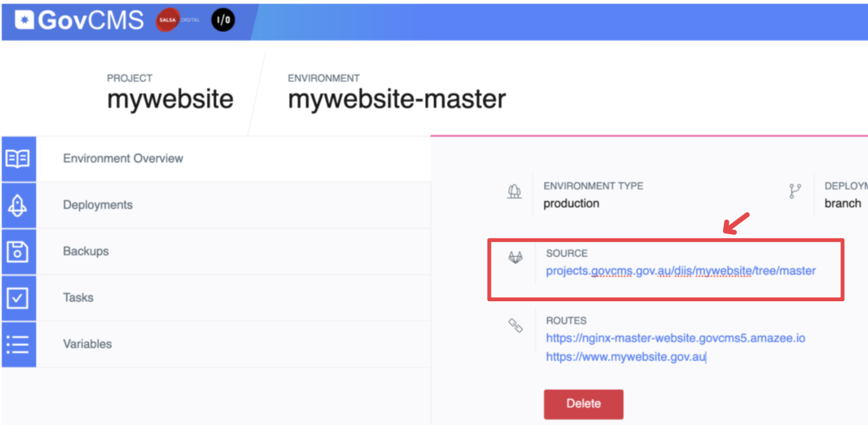Click the GovCMS logo in header
The height and width of the screenshot is (425, 868).
[79, 20]
